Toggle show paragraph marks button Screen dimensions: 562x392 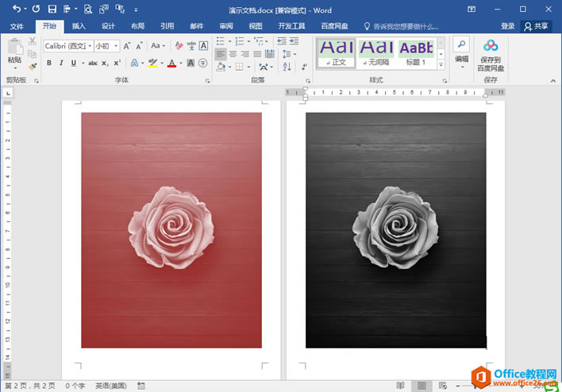click(304, 67)
